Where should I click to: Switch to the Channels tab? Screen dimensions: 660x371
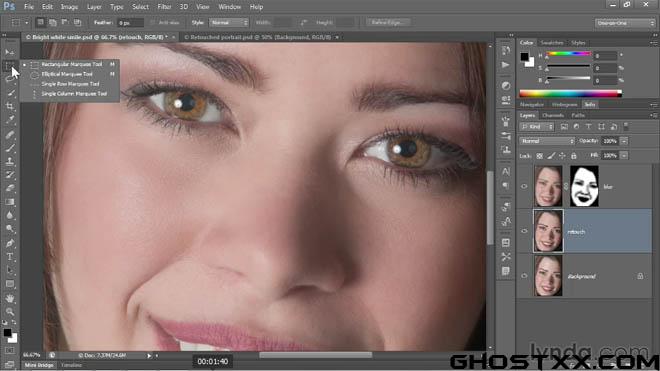coord(553,115)
